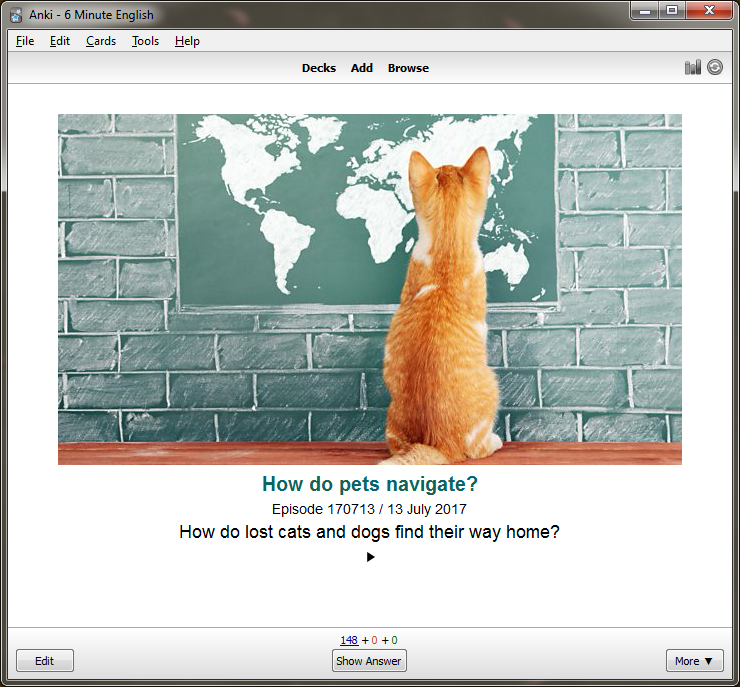
Task: Click the heading 'How do pets navigate?'
Action: pyautogui.click(x=370, y=484)
